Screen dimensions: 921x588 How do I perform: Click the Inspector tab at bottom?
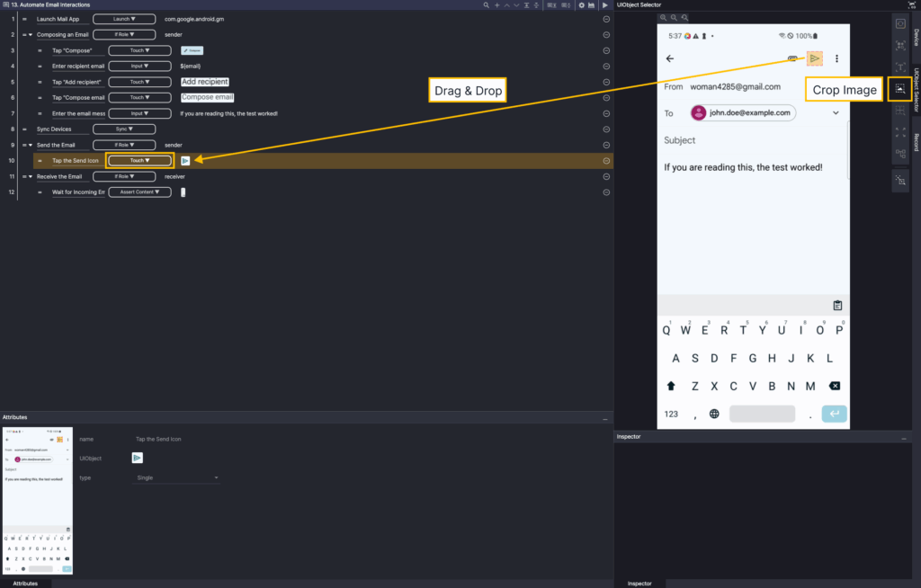(x=639, y=583)
